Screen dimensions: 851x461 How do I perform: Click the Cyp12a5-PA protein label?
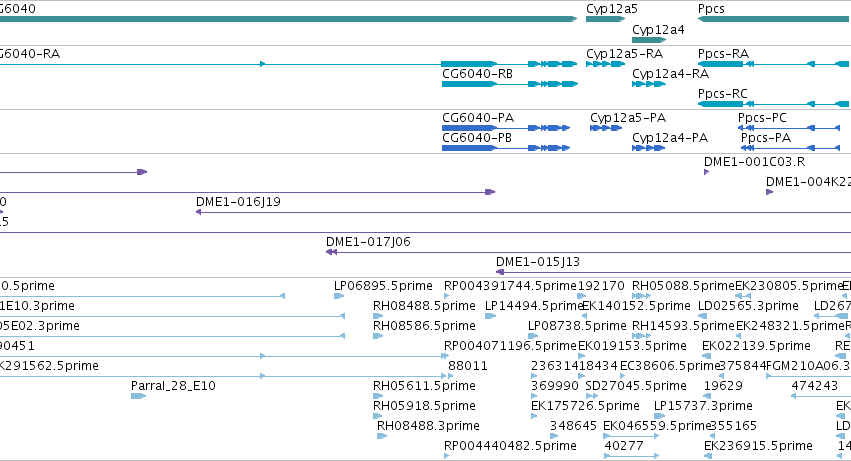coord(628,118)
